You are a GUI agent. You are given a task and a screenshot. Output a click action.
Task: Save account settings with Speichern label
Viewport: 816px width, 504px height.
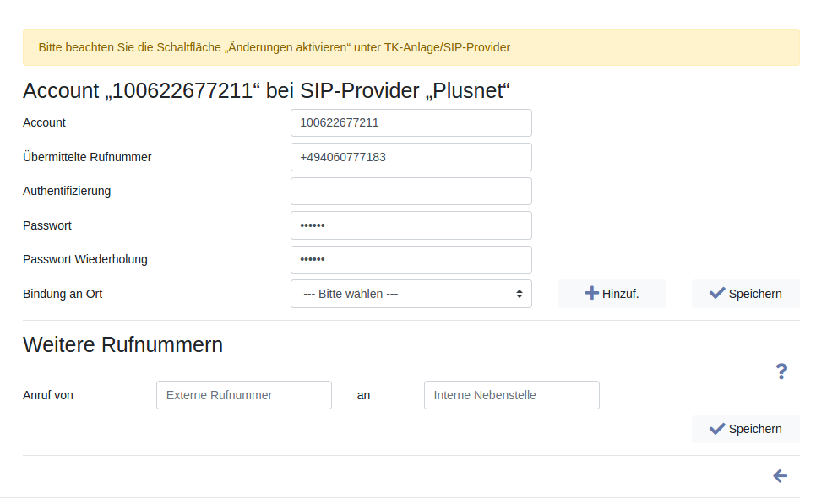755,294
